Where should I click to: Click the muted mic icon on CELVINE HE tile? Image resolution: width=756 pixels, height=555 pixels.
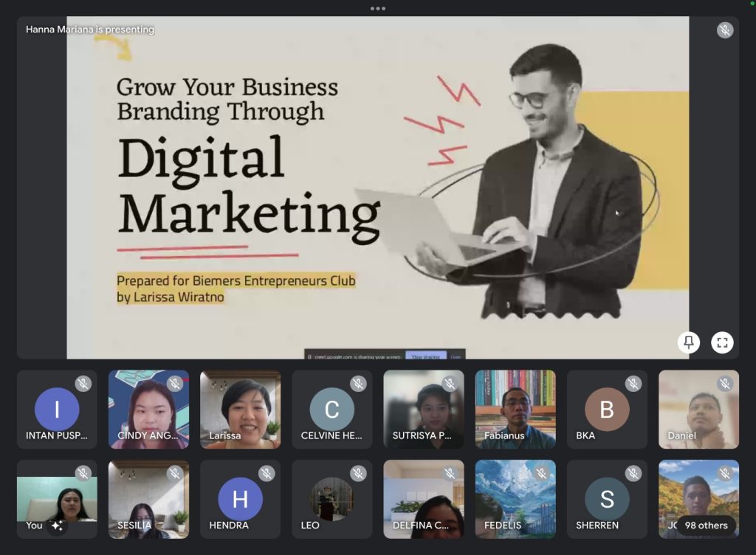pyautogui.click(x=358, y=384)
